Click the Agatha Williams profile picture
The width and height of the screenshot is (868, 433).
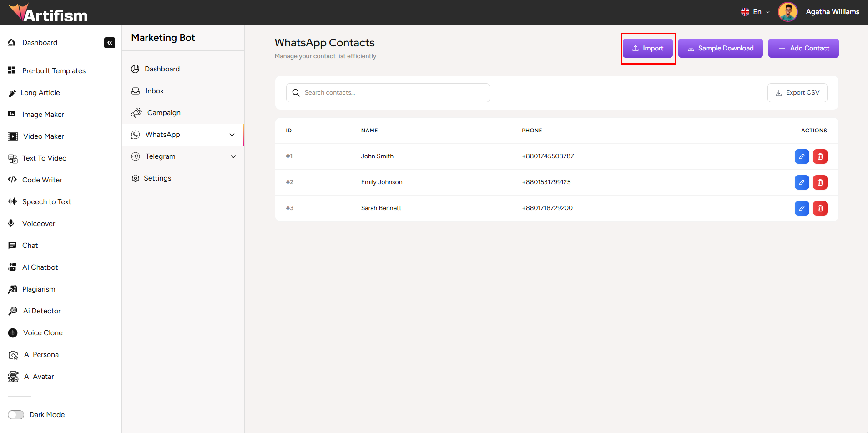[787, 12]
